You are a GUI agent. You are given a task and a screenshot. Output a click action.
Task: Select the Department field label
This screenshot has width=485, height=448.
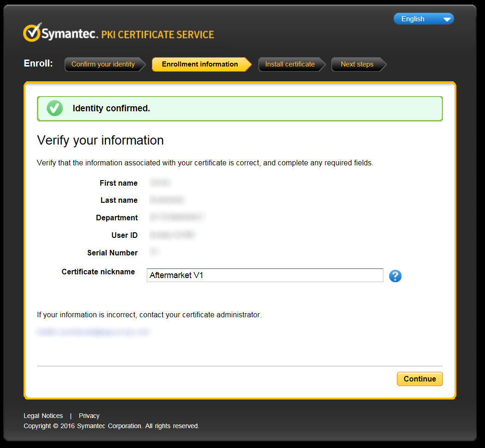click(x=117, y=218)
